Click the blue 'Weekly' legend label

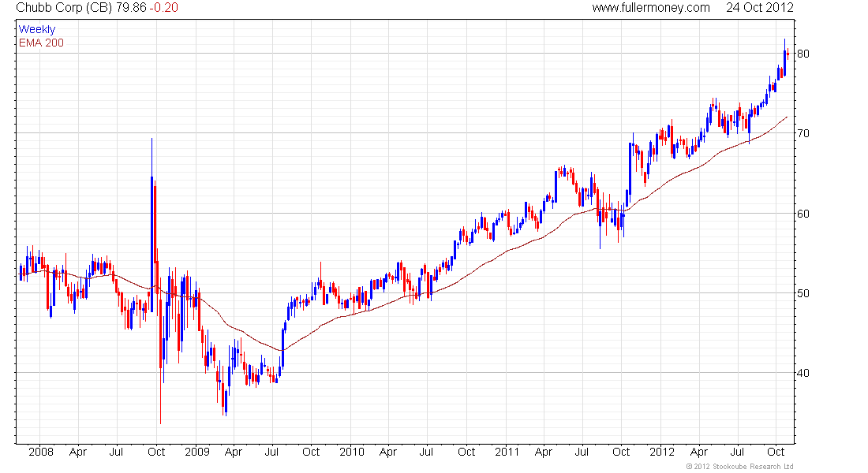pos(37,30)
